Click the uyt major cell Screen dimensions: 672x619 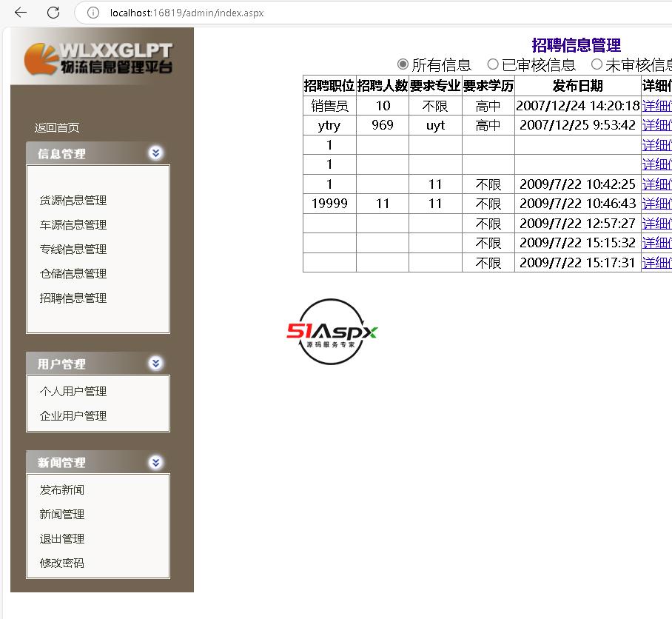[x=435, y=125]
